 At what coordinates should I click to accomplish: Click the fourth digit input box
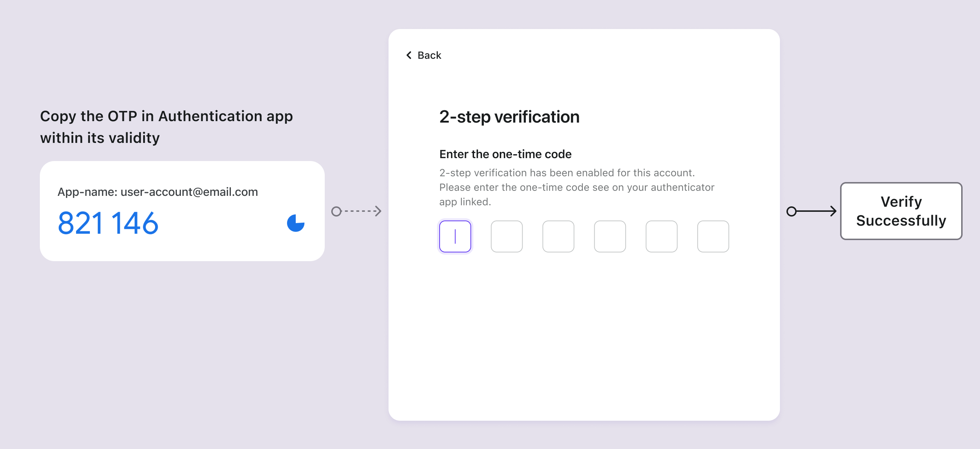pos(609,236)
